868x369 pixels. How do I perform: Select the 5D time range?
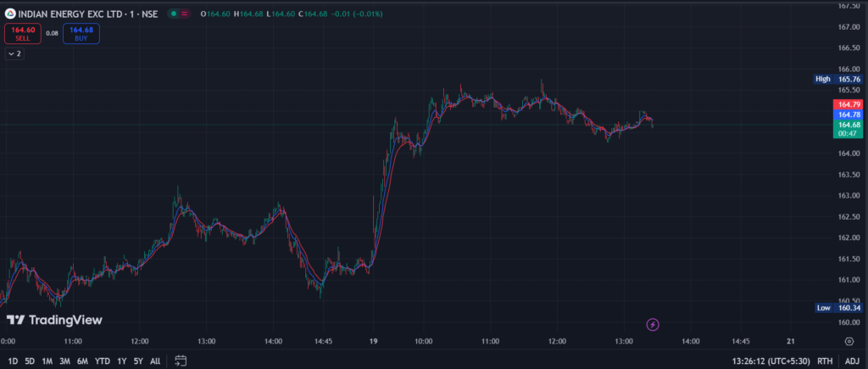point(30,361)
